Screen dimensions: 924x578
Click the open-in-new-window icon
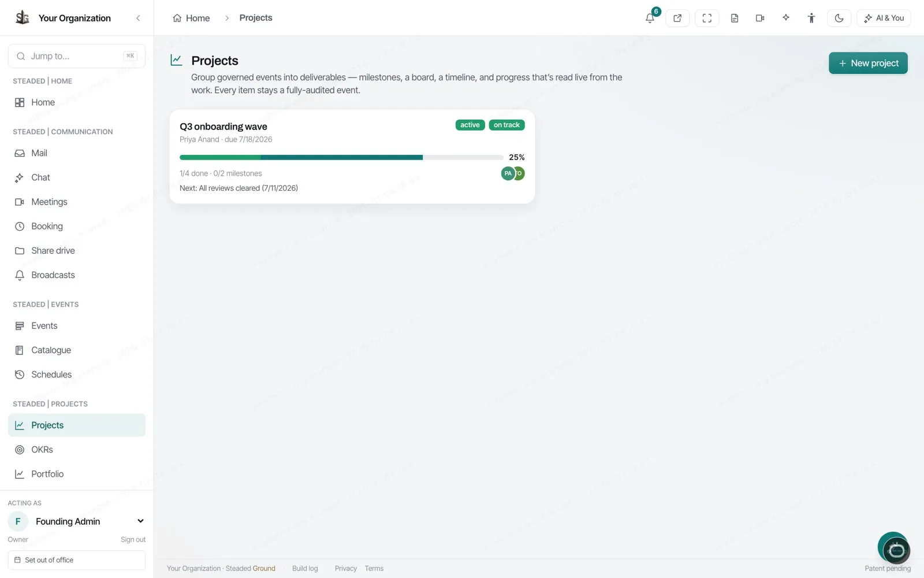coord(677,18)
